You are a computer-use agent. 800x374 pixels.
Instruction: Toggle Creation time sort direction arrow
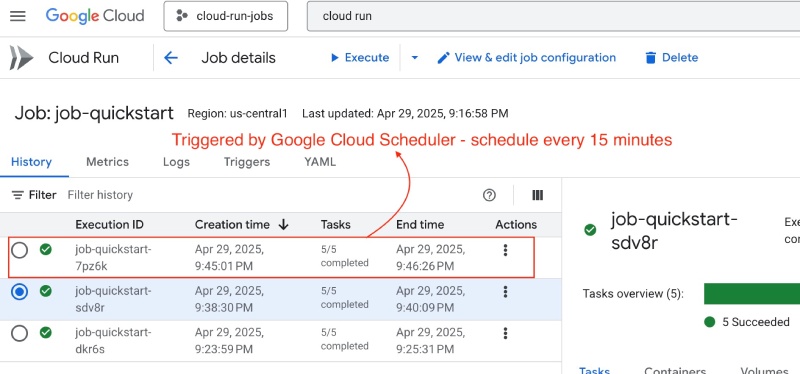tap(284, 225)
